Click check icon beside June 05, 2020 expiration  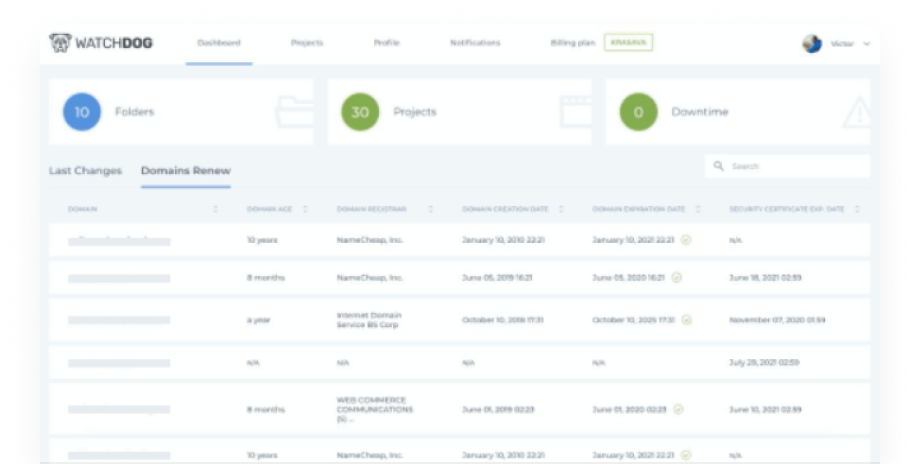pyautogui.click(x=677, y=277)
